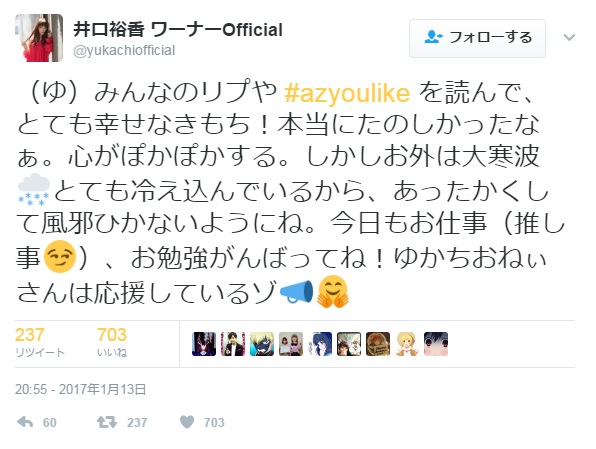Open fourth liker avatar showing two people
Image resolution: width=596 pixels, height=449 pixels.
pyautogui.click(x=291, y=344)
